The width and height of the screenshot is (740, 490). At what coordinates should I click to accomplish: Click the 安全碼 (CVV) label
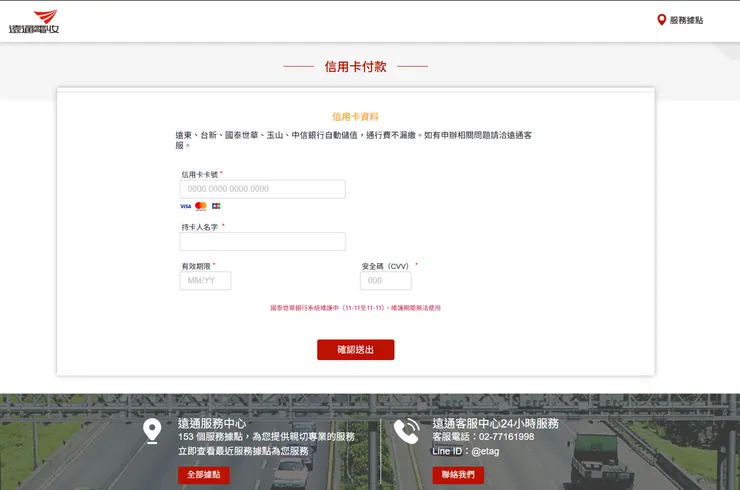pos(385,266)
